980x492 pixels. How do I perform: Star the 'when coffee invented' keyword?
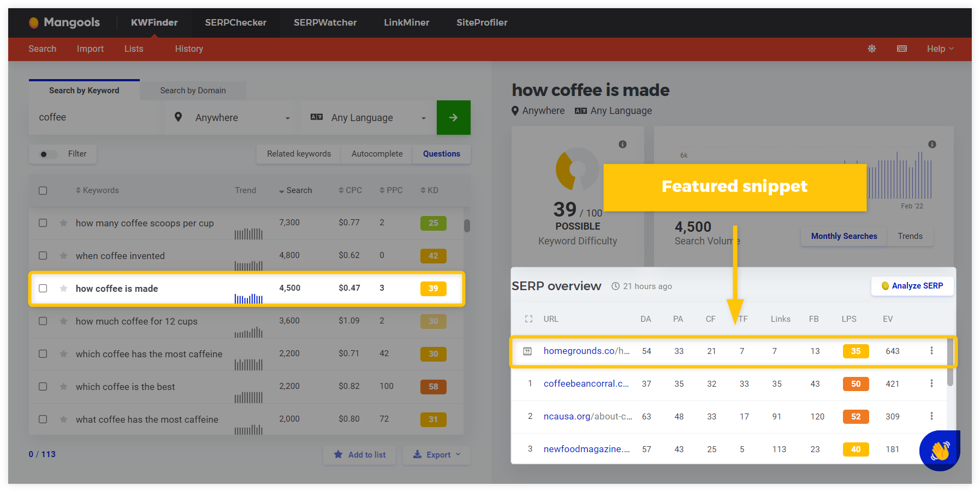[63, 256]
